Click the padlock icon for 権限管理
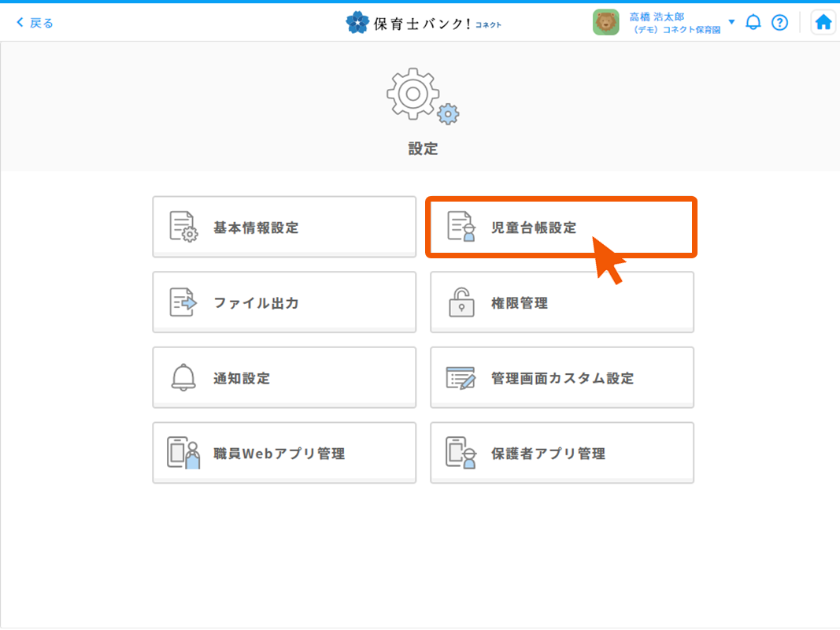The width and height of the screenshot is (840, 630). click(461, 302)
